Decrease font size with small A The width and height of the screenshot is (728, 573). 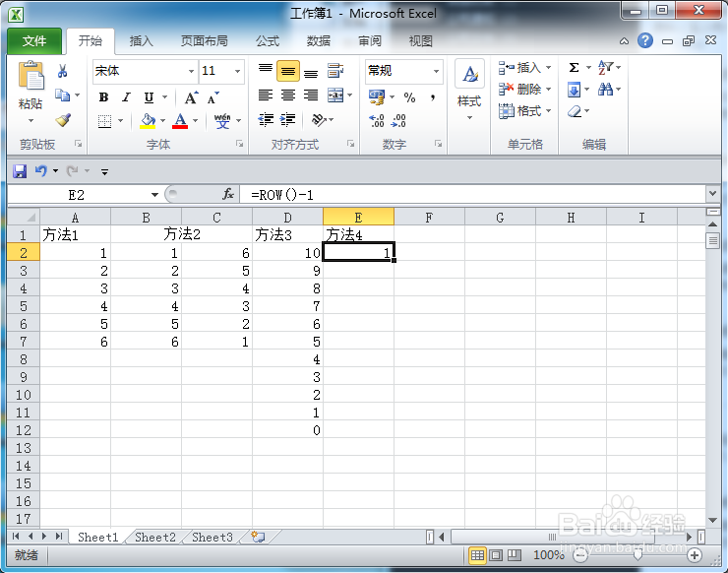212,98
